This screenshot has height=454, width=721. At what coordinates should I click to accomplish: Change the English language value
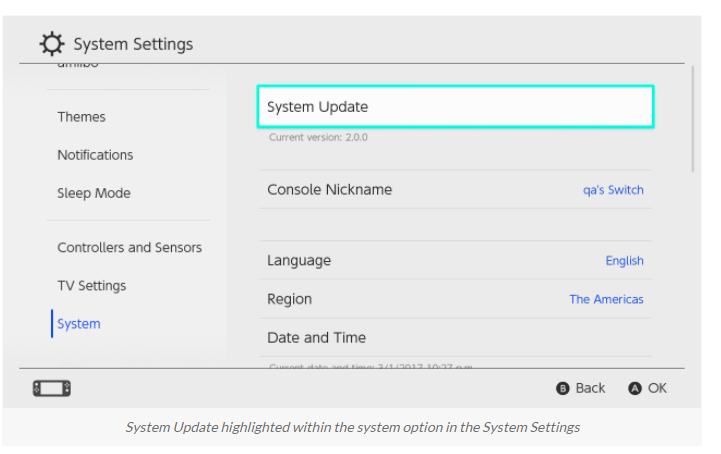click(624, 261)
